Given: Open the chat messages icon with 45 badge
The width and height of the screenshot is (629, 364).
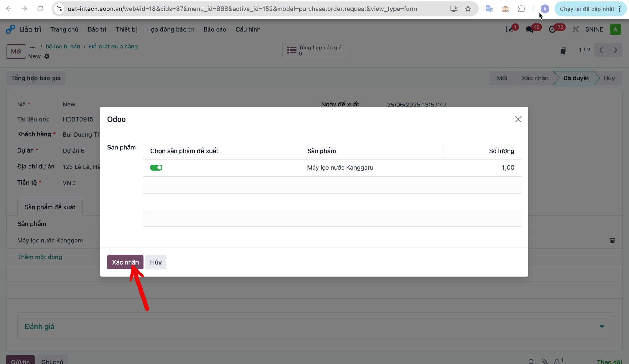Looking at the screenshot, I should [529, 29].
